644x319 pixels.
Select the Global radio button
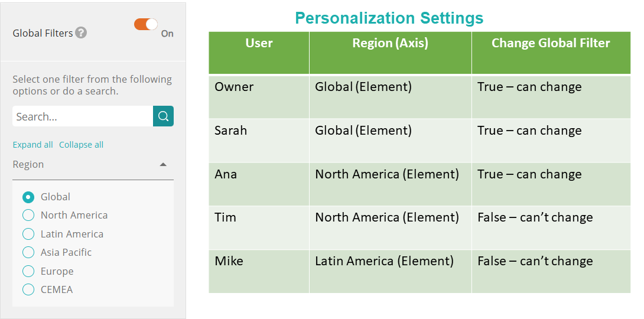tap(28, 197)
